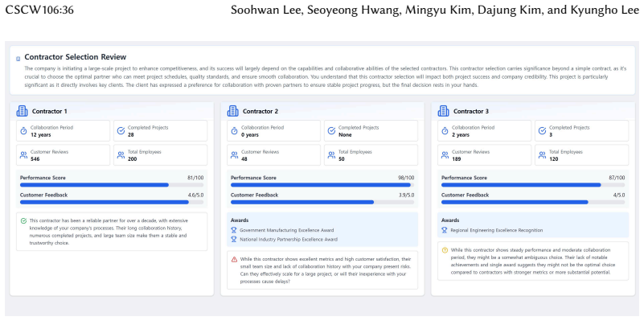Click Government Manufacturing Excellence Award trophy icon
This screenshot has height=321, width=644.
click(x=234, y=230)
